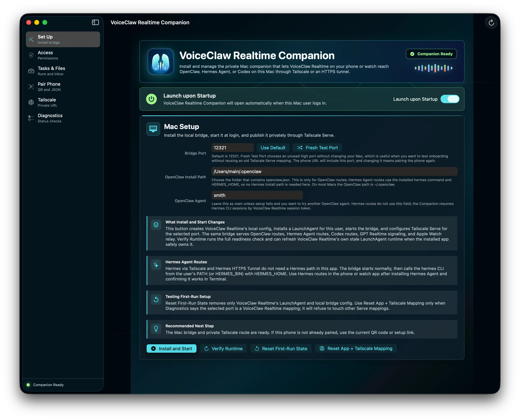
Task: Go to Tasks & Files section
Action: 63,71
